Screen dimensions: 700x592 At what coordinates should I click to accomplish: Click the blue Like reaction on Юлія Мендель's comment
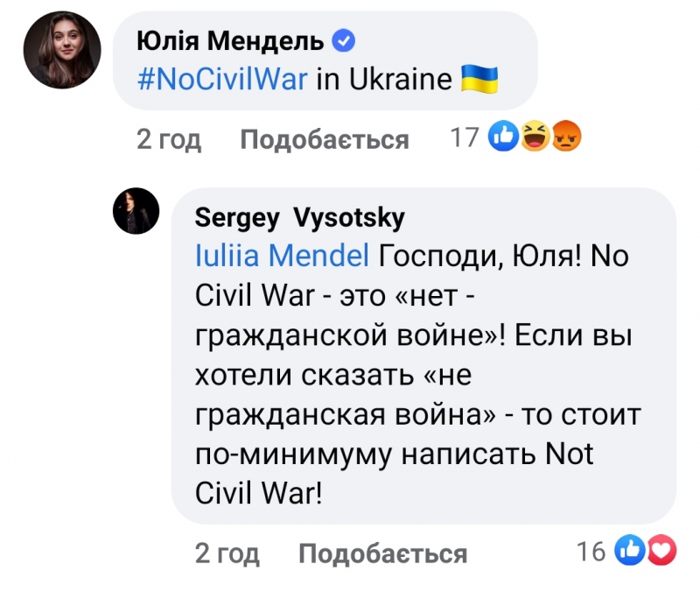coord(504,137)
